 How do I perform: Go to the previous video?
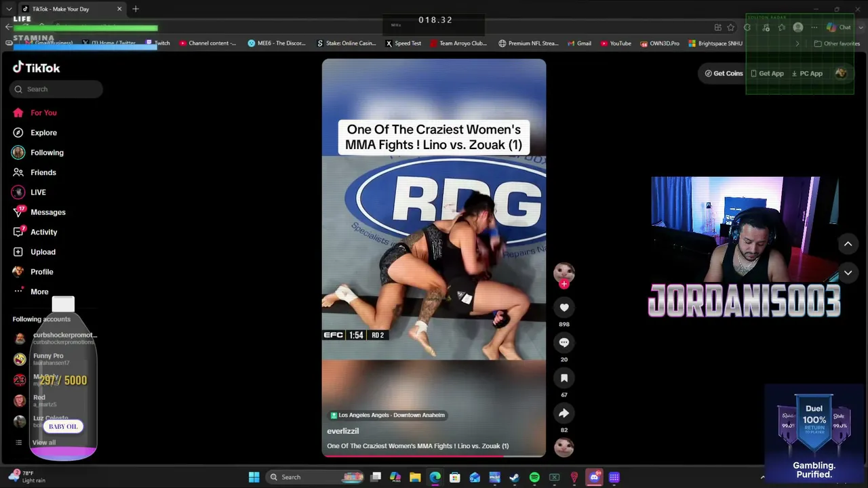pos(848,244)
